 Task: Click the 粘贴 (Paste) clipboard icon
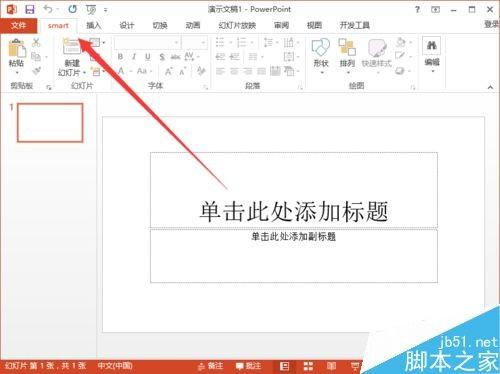[17, 48]
